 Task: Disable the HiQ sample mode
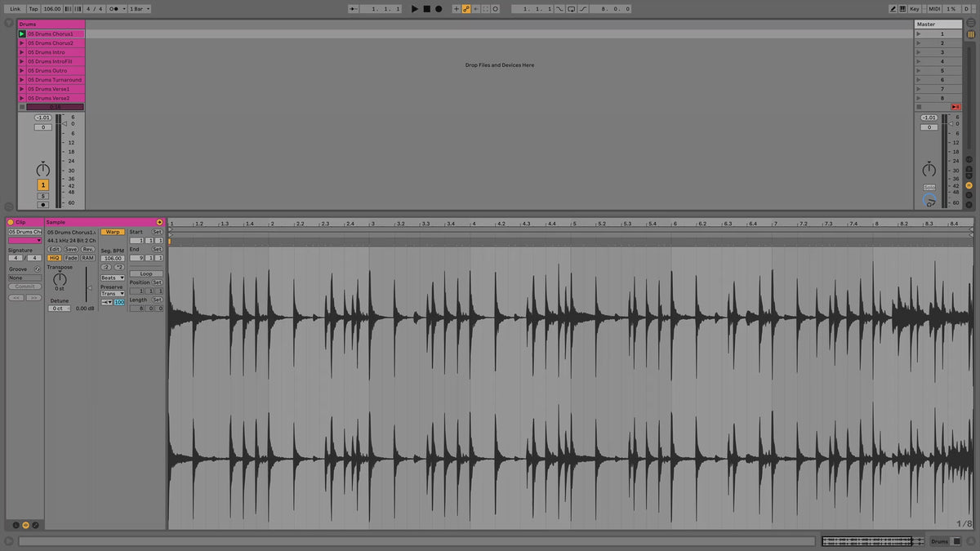pyautogui.click(x=54, y=258)
